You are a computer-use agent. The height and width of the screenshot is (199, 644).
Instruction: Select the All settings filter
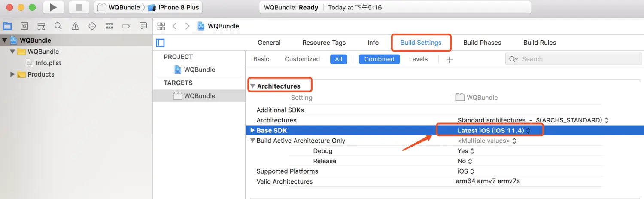pyautogui.click(x=339, y=59)
